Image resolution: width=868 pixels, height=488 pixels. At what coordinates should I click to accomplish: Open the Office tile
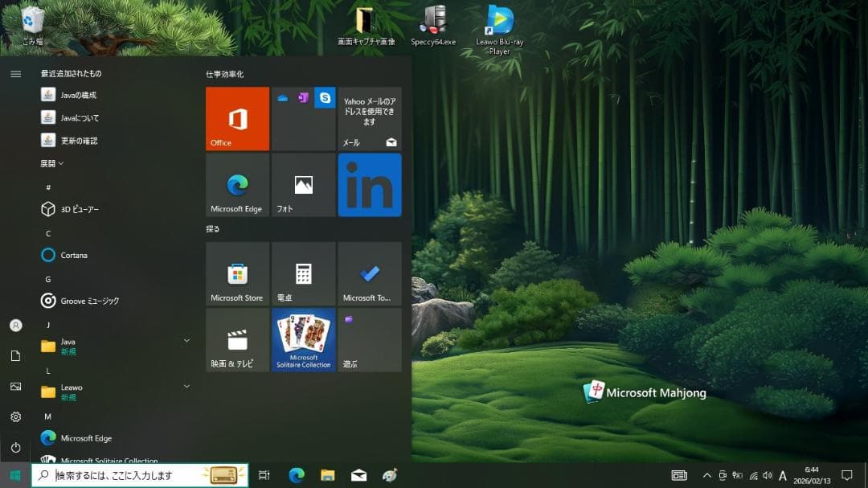[237, 119]
